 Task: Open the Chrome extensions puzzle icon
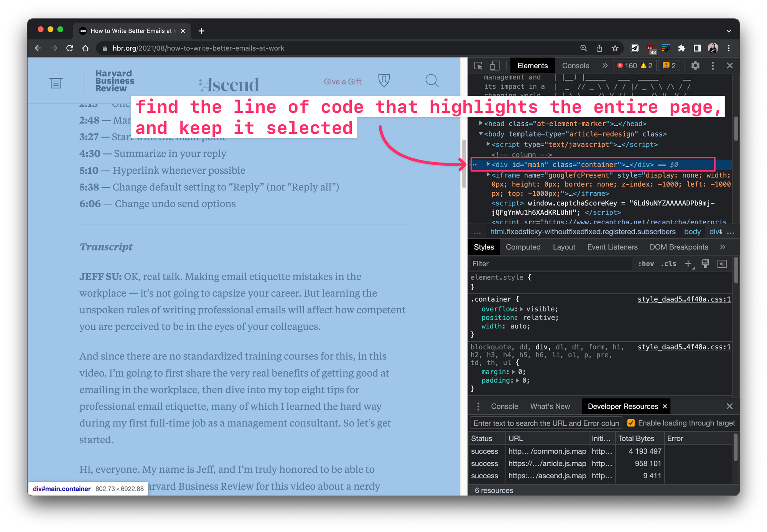coord(681,48)
